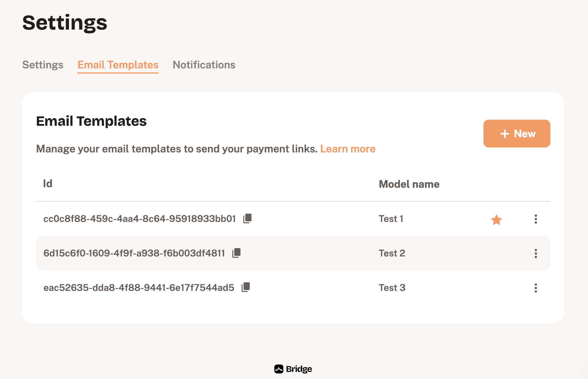Viewport: 588px width, 379px height.
Task: Copy the Test 3 template ID
Action: [x=246, y=287]
